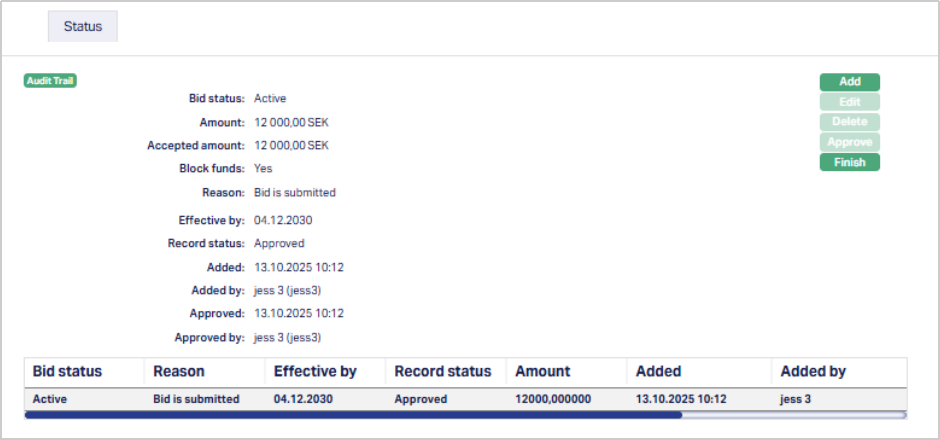
Task: Click the 04.12.2030 date cell in table
Action: click(x=304, y=399)
